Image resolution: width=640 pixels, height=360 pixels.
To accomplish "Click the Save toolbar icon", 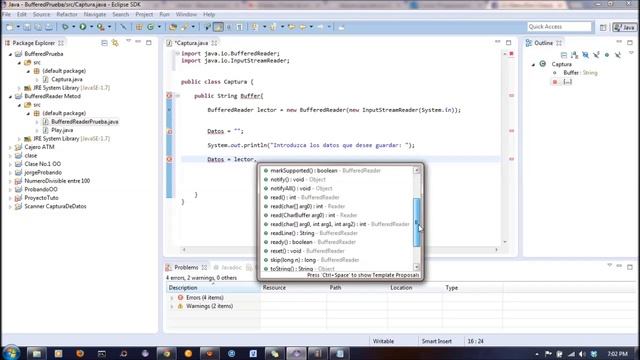I will point(27,27).
